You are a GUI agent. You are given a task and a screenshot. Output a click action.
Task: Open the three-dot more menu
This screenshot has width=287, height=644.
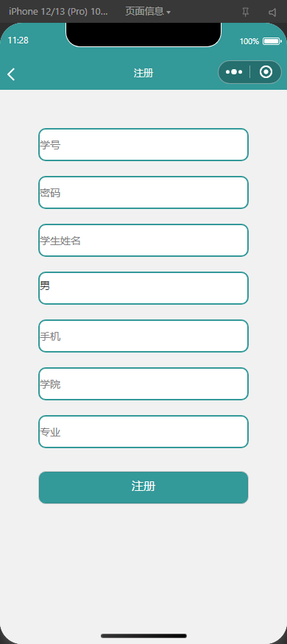click(x=233, y=72)
